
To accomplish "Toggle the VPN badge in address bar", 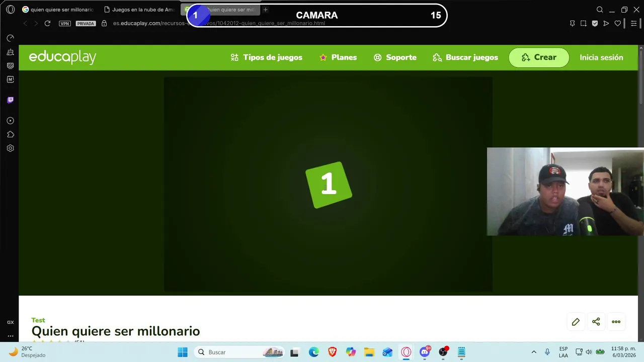I will click(x=64, y=24).
